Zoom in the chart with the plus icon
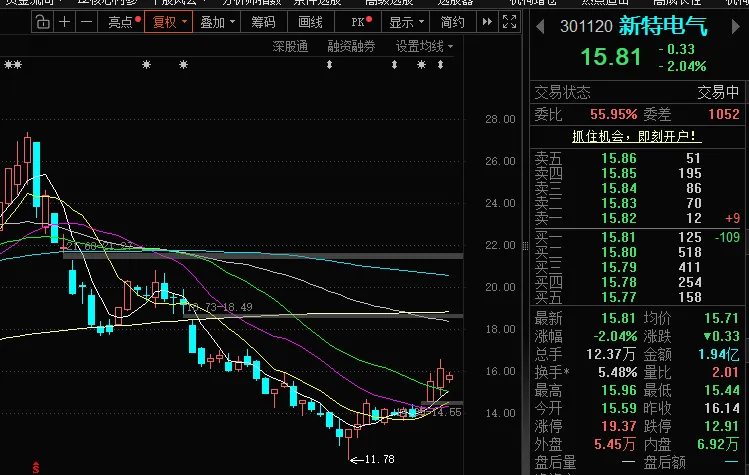This screenshot has width=749, height=475. point(64,22)
